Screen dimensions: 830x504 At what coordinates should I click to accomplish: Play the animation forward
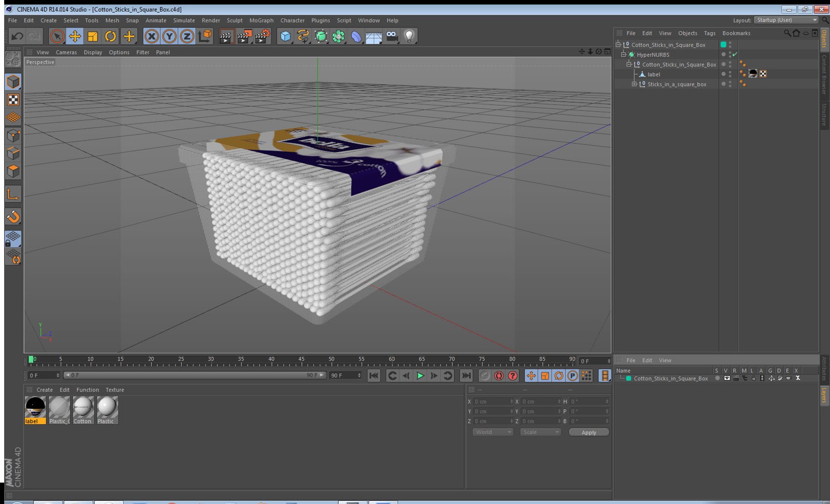point(420,376)
